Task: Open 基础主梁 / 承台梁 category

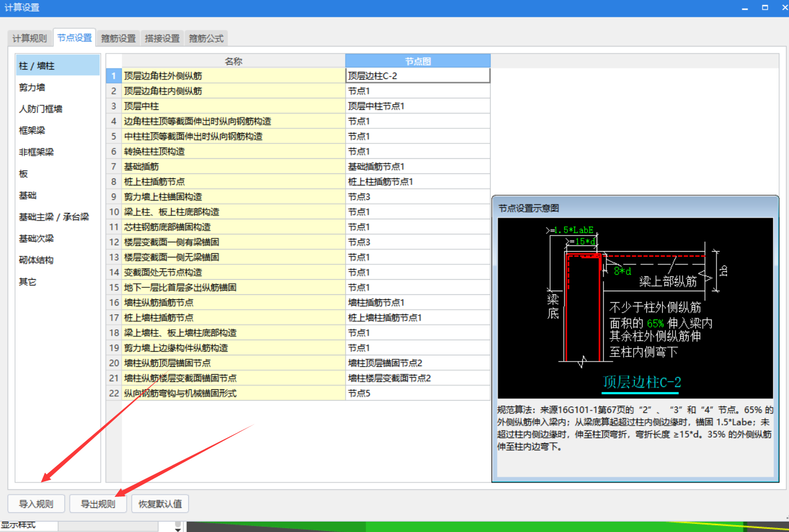Action: point(58,217)
